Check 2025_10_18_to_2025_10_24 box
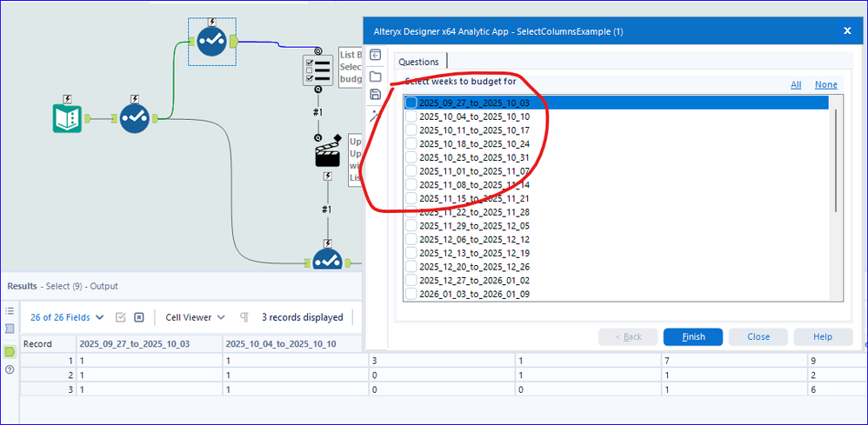This screenshot has height=425, width=868. (411, 143)
